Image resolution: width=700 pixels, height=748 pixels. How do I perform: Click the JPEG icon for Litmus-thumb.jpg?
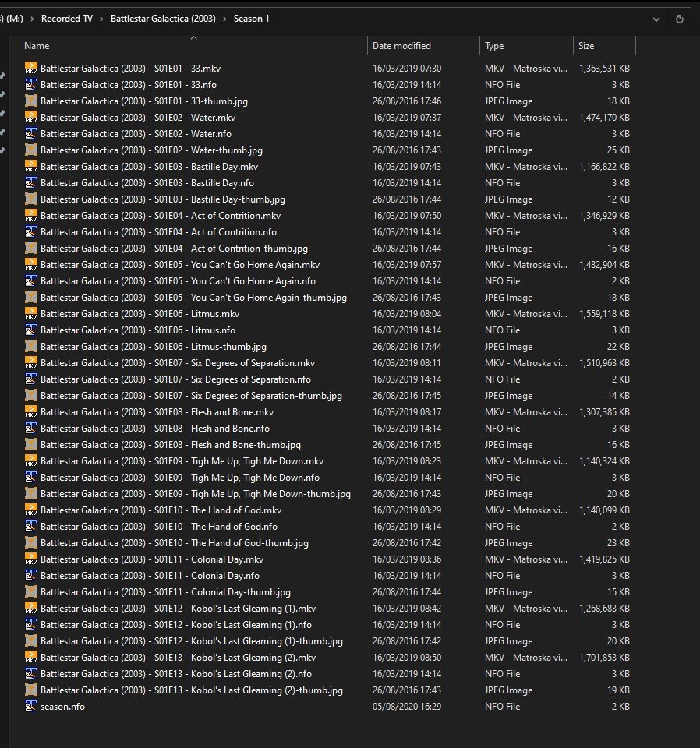coord(31,347)
